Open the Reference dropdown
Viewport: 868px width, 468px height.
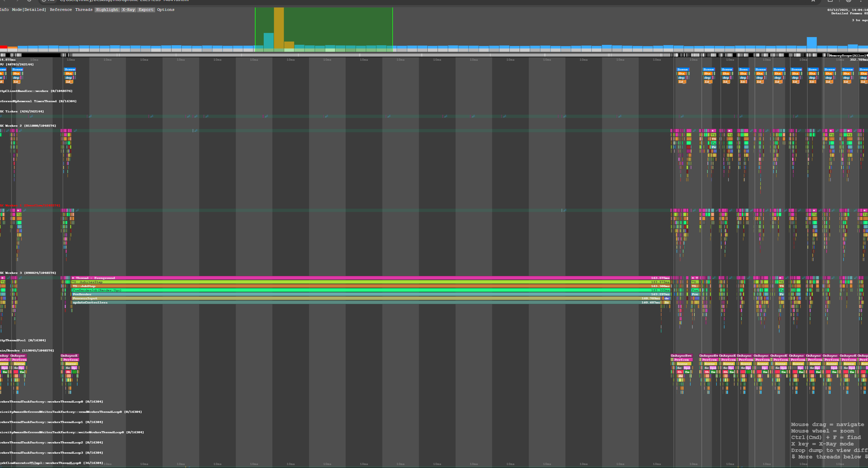tap(61, 10)
